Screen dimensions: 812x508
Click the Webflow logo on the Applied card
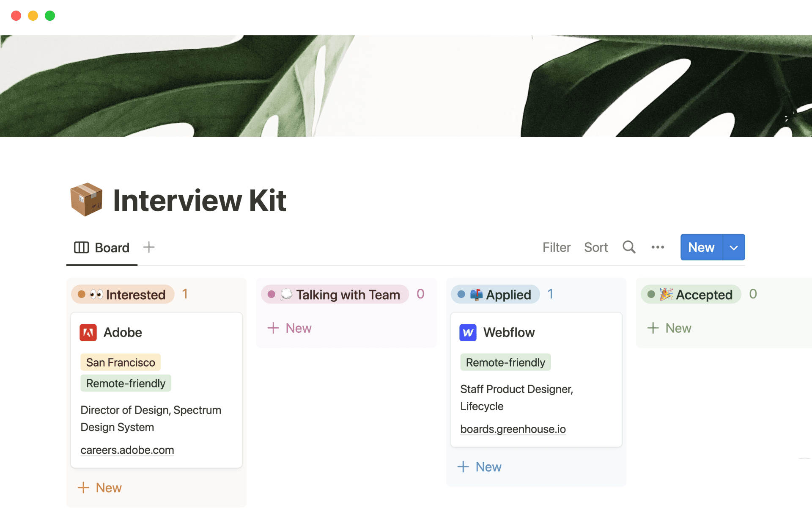coord(468,332)
